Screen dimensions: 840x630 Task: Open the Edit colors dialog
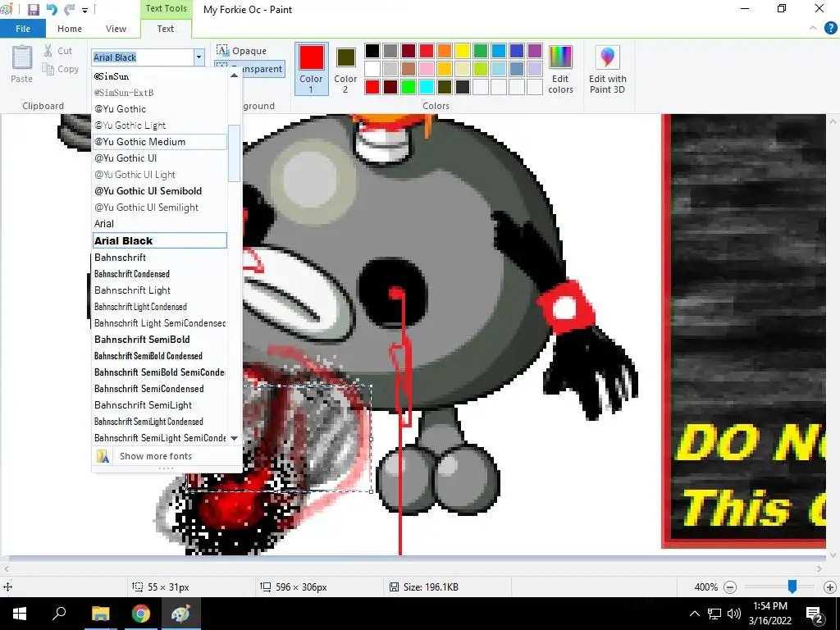pyautogui.click(x=560, y=70)
